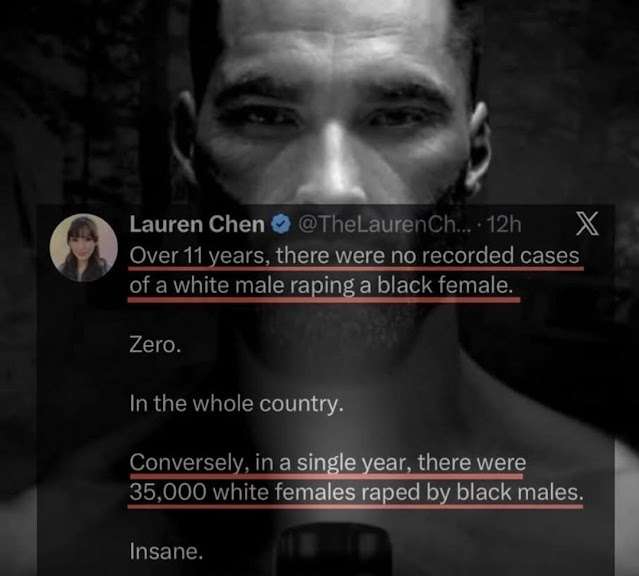Click the word "Zero." in the post
The width and height of the screenshot is (639, 576).
point(155,345)
